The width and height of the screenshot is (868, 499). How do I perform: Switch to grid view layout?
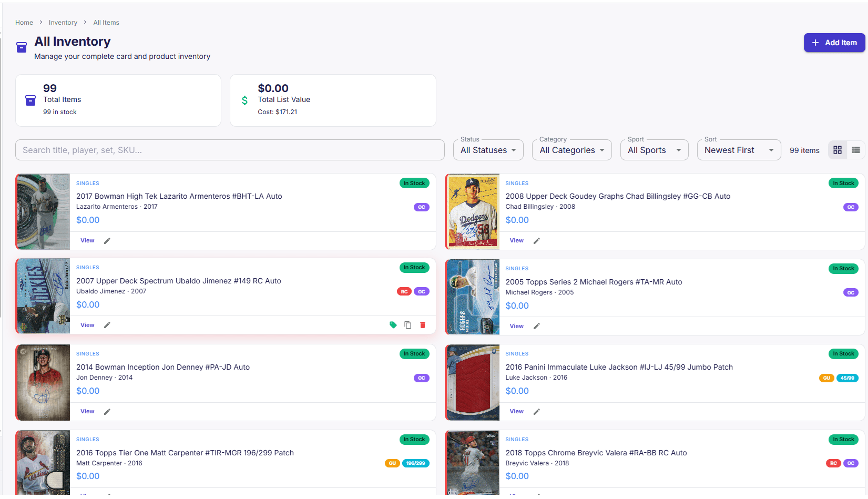pyautogui.click(x=838, y=150)
